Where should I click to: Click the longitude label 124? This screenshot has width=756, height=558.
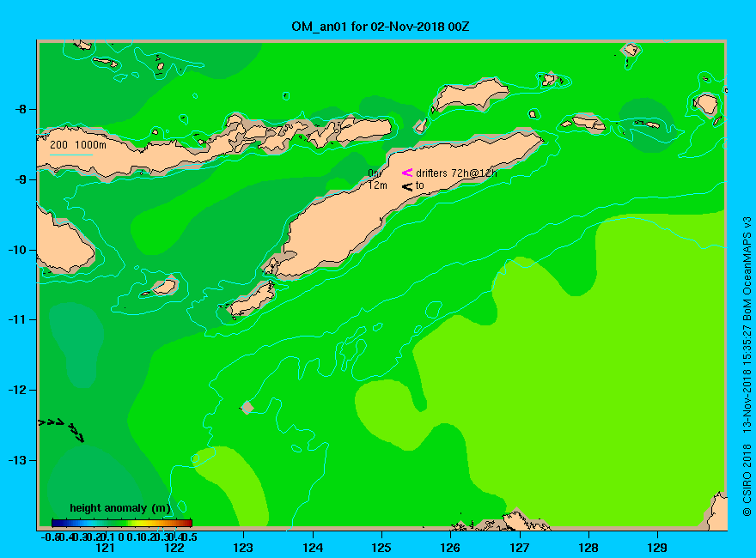click(313, 548)
